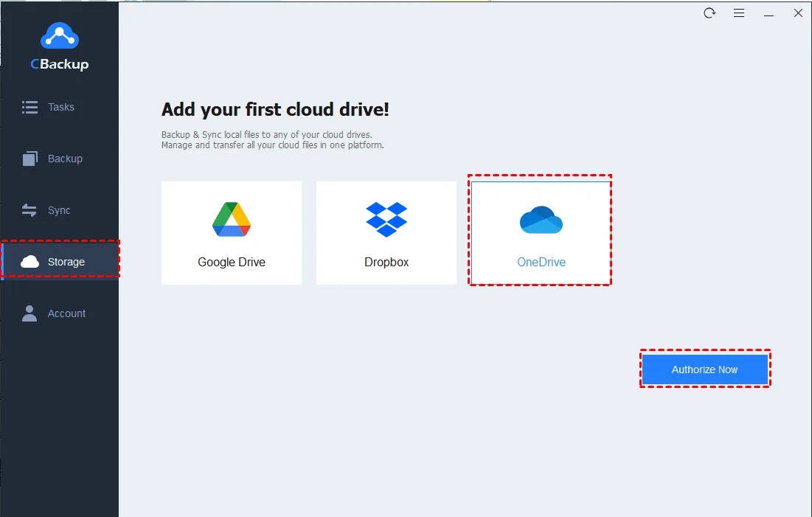Click the Sync arrows icon
Screen dimensions: 812x517
(x=30, y=210)
